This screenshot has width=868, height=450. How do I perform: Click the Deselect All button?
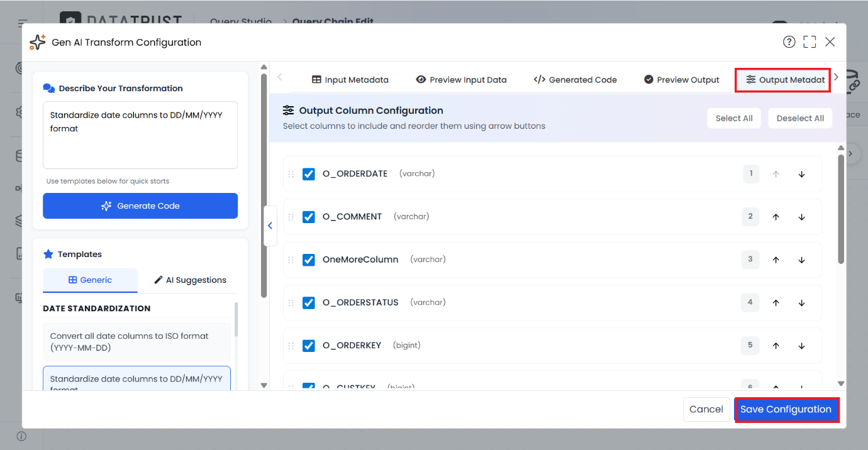pyautogui.click(x=800, y=118)
